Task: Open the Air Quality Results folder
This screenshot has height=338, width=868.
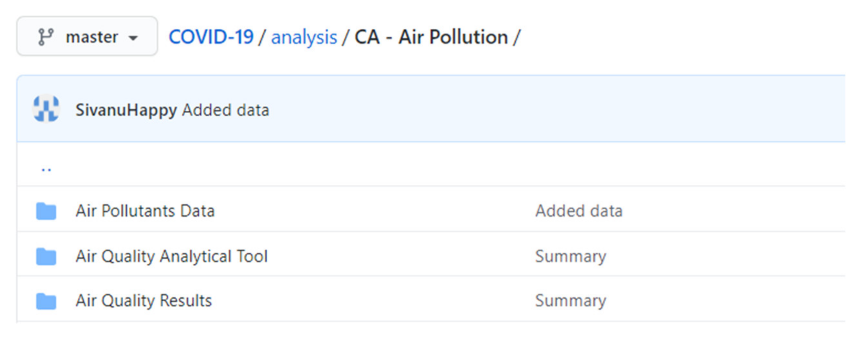Action: coord(143,301)
